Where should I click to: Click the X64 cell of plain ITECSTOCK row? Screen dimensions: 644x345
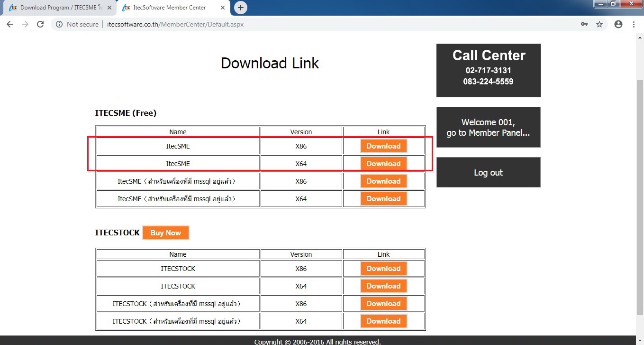(301, 286)
